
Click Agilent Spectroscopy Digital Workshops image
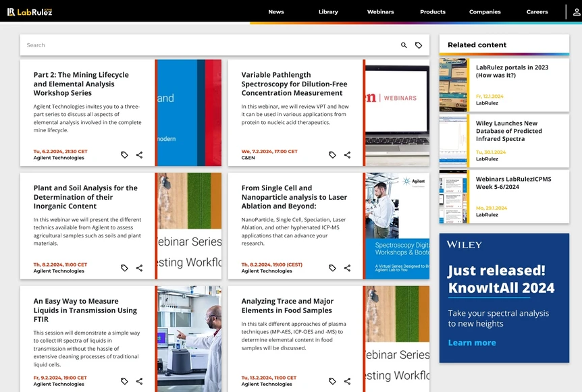396,226
